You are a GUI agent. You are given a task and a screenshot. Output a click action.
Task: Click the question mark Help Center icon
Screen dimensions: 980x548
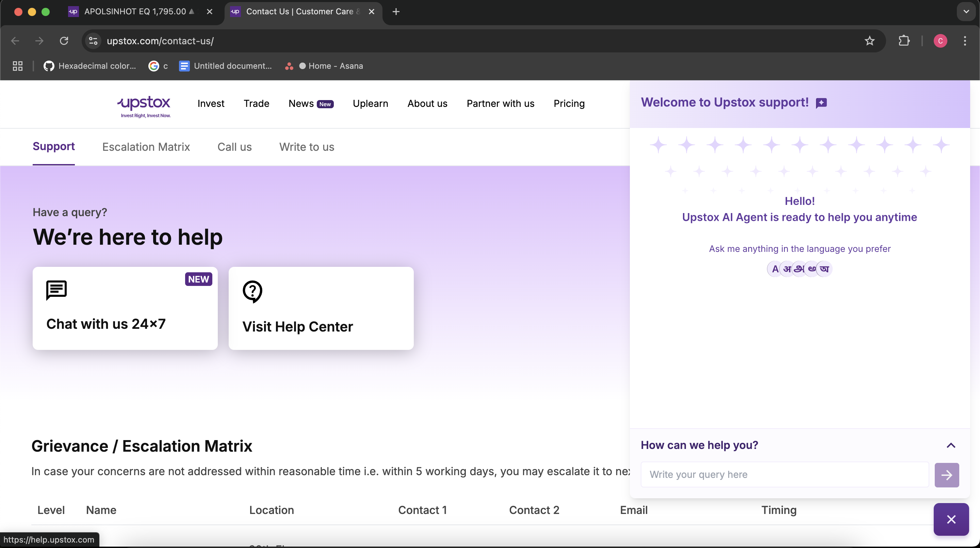(x=252, y=291)
